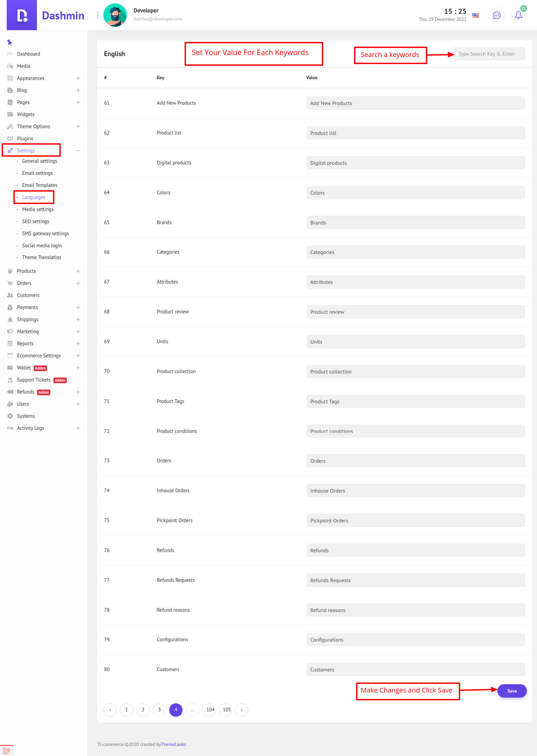
Task: Focus the Search Key input field
Action: 489,54
